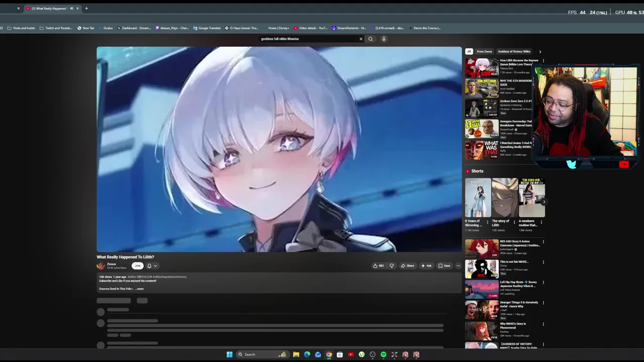Open the Windows Start menu
Image resolution: width=644 pixels, height=362 pixels.
229,354
